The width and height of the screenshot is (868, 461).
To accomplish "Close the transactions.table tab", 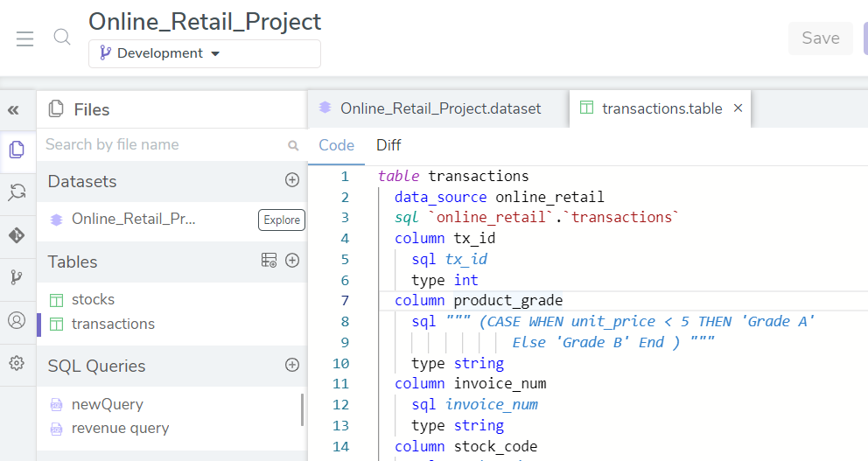I will click(x=738, y=108).
